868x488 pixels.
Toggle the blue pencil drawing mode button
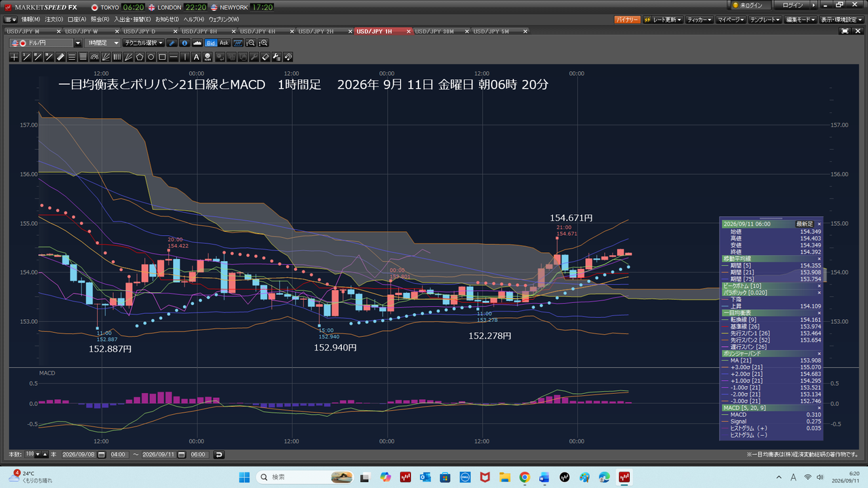click(x=172, y=43)
